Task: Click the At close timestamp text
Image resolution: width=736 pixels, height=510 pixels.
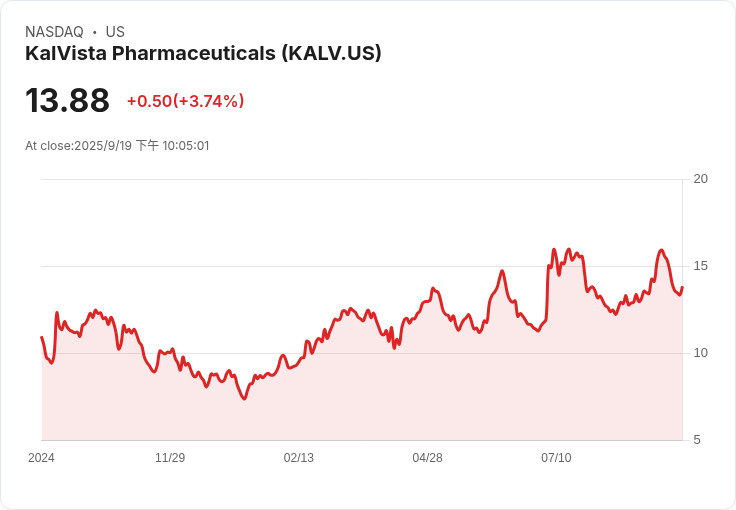Action: (x=117, y=146)
